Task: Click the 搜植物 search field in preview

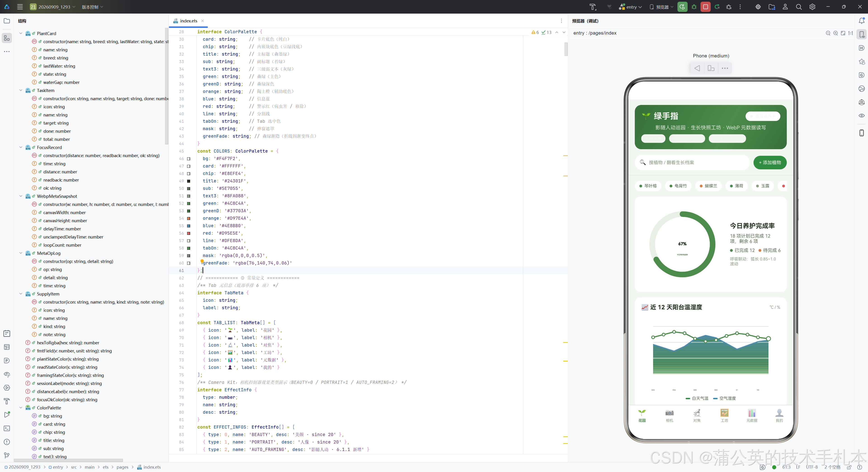Action: [692, 162]
